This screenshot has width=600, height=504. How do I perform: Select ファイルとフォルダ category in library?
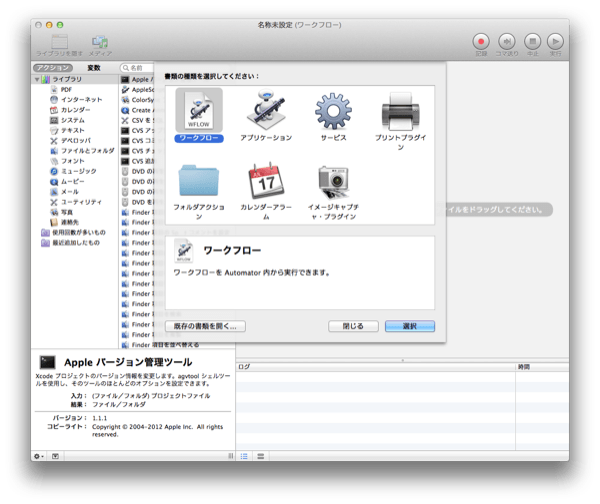(x=88, y=151)
